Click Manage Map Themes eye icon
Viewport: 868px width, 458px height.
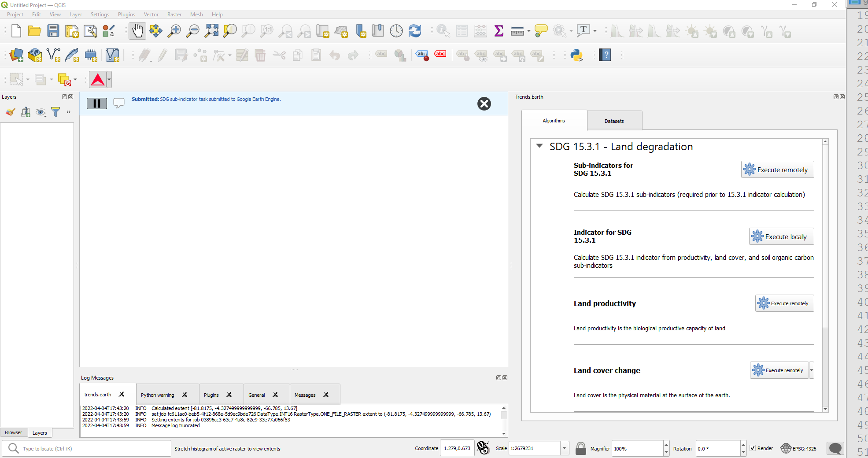pos(41,112)
